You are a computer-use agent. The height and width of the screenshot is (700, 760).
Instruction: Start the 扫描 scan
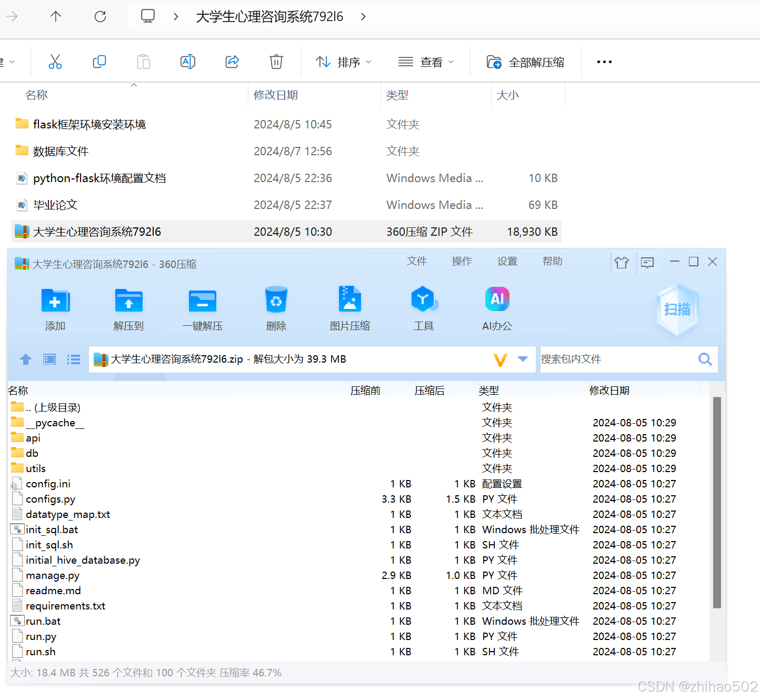(677, 309)
